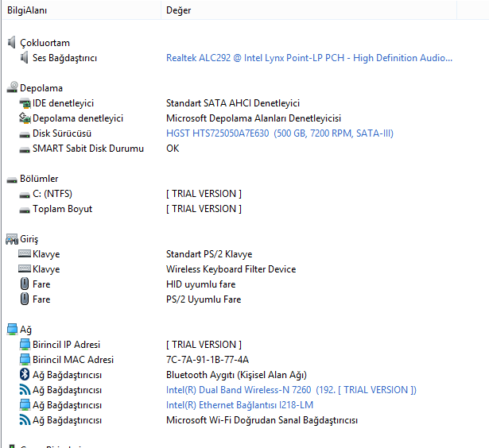
Task: Click the Bluetooth icon for Ağ Bağdaştırıcısı
Action: point(25,375)
